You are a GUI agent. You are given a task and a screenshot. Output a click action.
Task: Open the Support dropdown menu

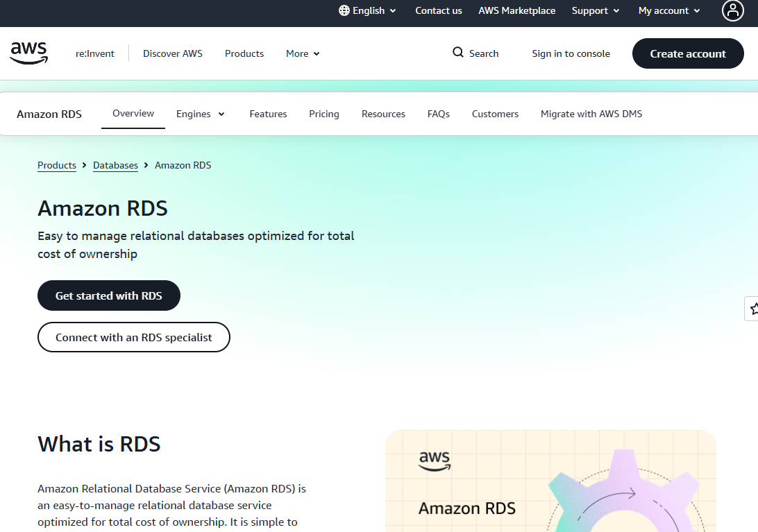(x=596, y=10)
